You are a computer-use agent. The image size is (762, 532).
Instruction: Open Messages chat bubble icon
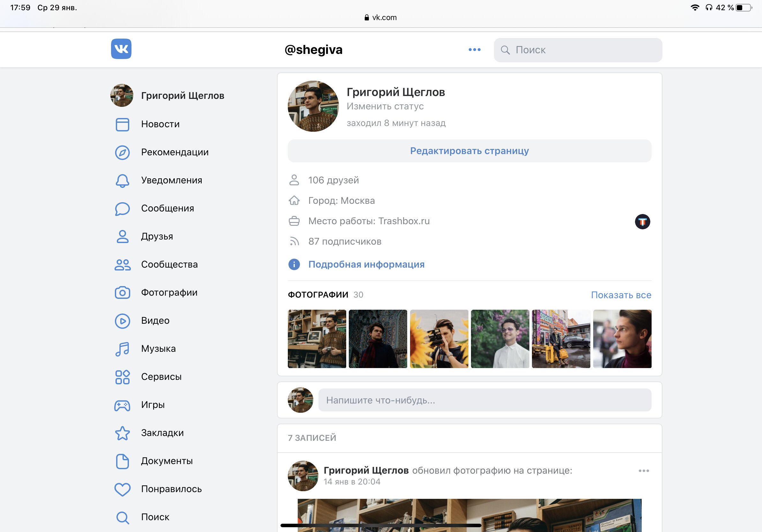point(122,209)
